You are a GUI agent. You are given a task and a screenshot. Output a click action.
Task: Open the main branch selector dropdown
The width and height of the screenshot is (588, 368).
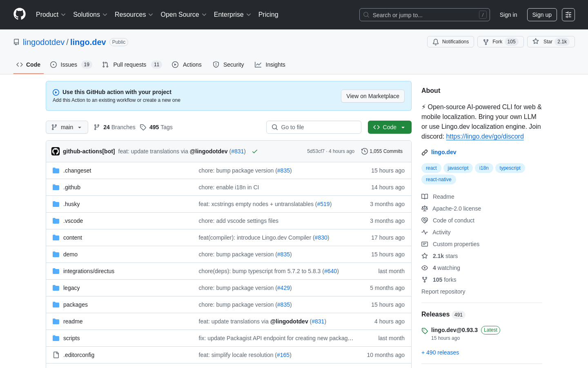click(67, 127)
